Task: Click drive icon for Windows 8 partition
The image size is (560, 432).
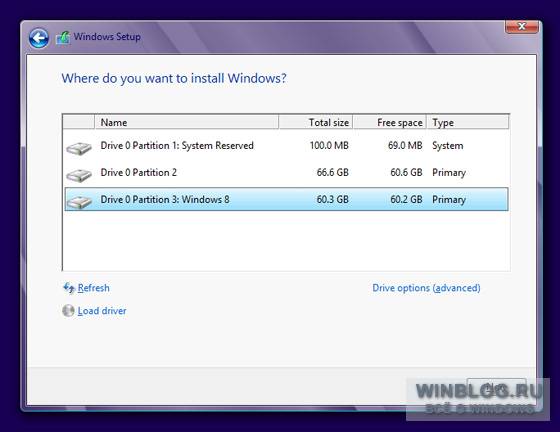Action: (x=79, y=202)
